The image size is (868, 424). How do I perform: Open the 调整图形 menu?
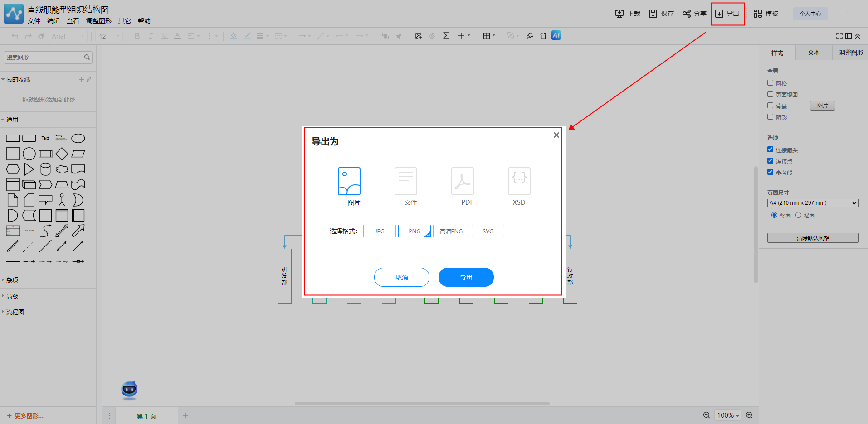click(98, 21)
